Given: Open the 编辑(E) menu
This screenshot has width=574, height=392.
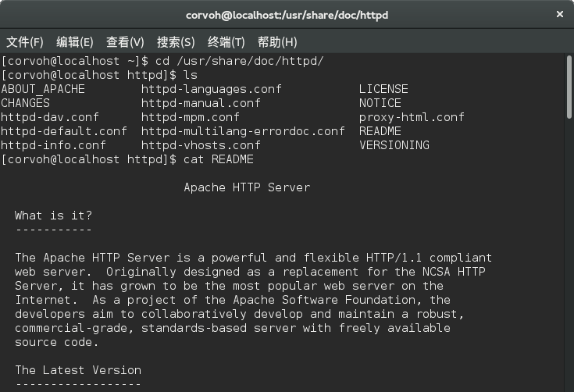Looking at the screenshot, I should tap(75, 42).
